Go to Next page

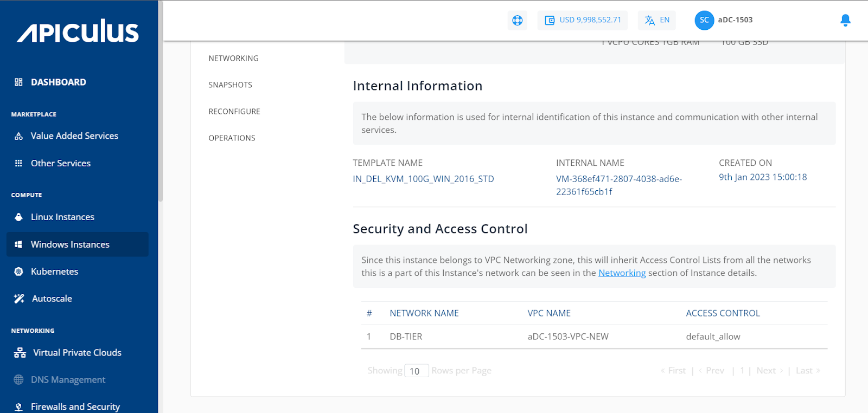pyautogui.click(x=770, y=371)
